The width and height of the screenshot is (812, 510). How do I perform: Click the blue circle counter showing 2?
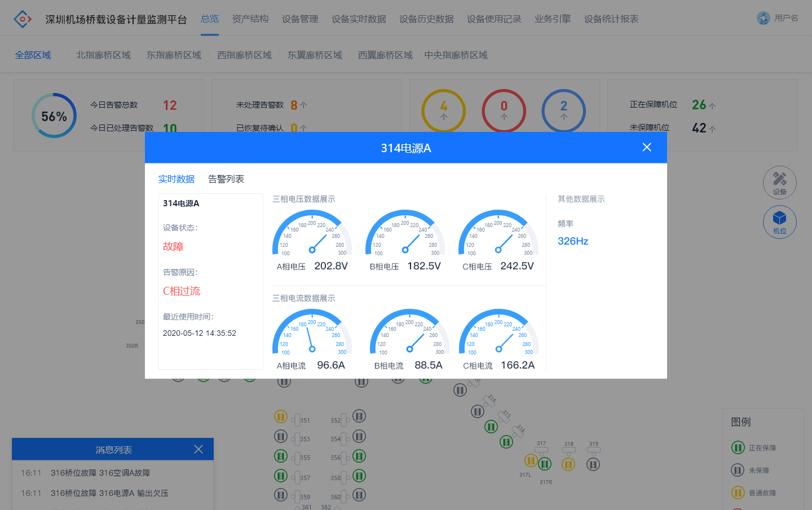(x=564, y=111)
